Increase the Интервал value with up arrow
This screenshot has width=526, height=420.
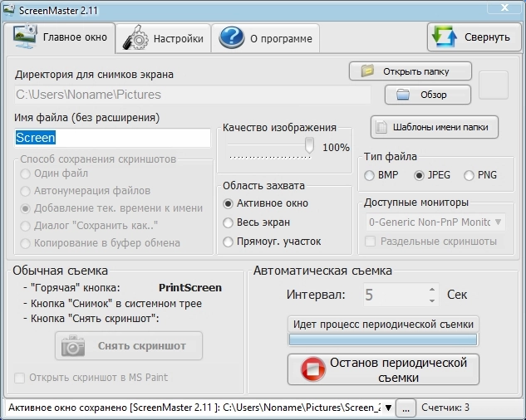tap(432, 290)
